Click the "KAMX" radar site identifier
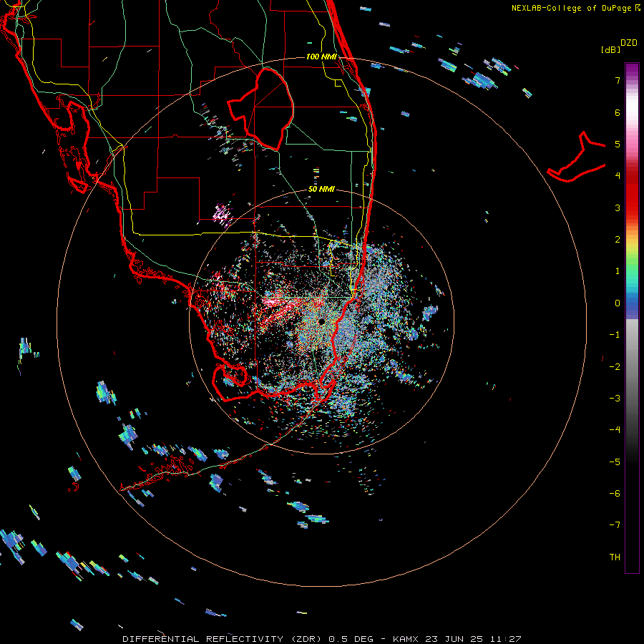This screenshot has width=644, height=644. click(x=406, y=639)
